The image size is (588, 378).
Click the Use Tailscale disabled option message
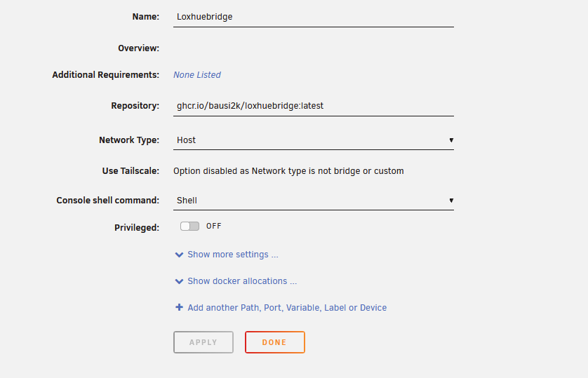coord(288,171)
